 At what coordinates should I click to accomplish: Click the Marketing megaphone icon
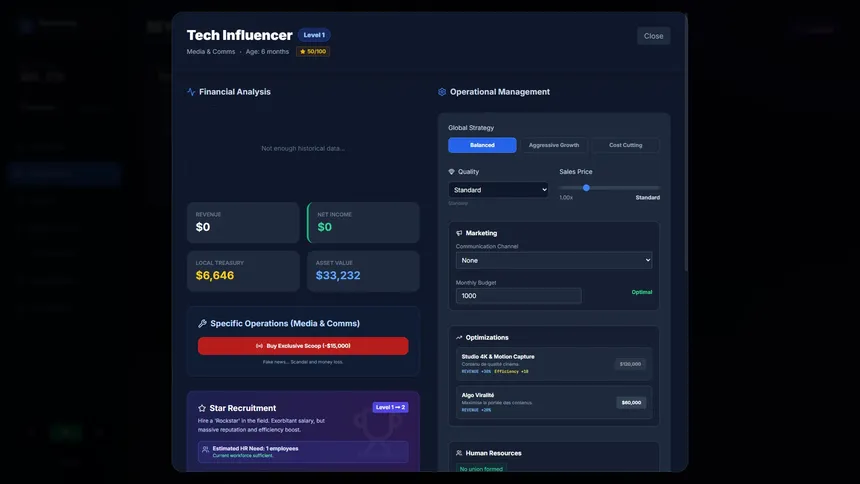coord(459,233)
